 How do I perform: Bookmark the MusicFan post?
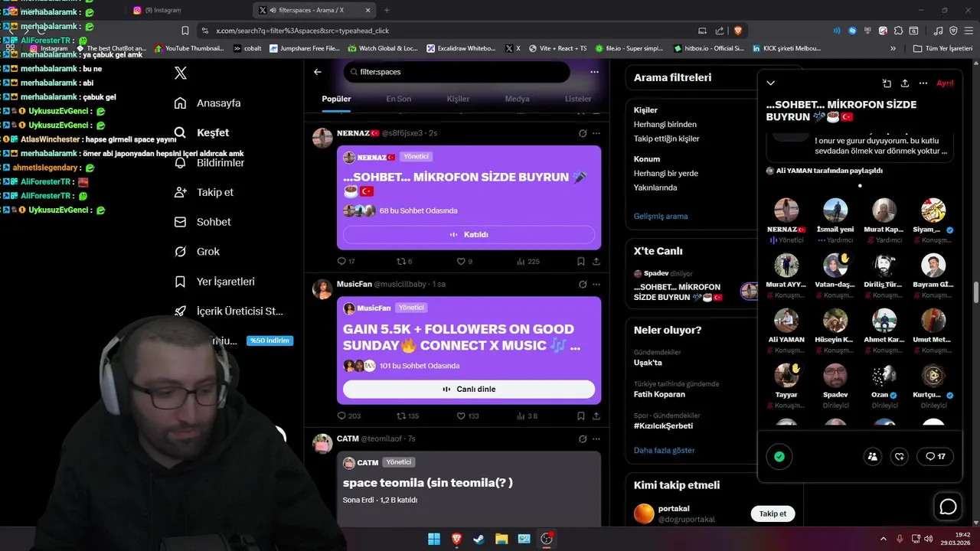point(581,416)
